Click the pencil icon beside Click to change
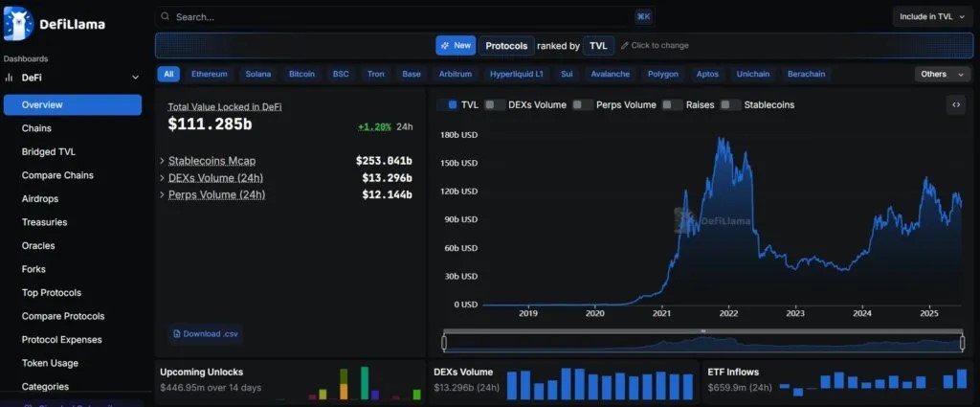Screen dimensions: 980x407 (624, 46)
